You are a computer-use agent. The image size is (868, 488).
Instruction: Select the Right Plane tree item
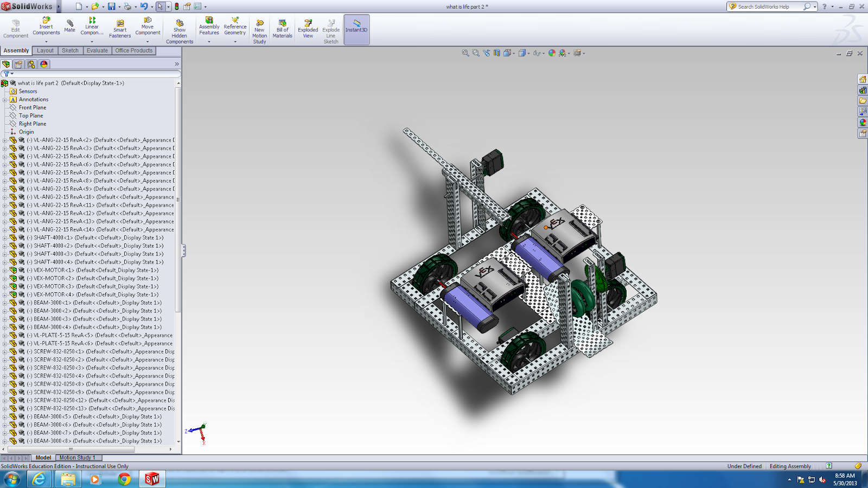(31, 124)
